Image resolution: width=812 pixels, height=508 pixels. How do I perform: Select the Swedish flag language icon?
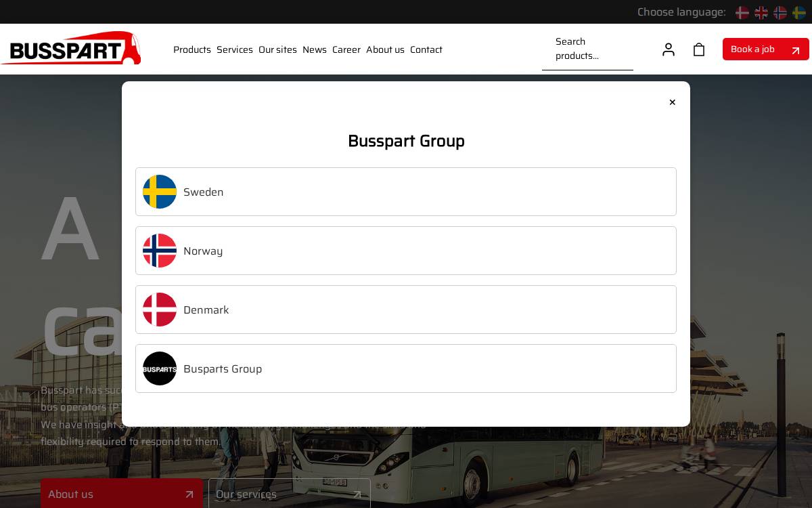tap(799, 12)
